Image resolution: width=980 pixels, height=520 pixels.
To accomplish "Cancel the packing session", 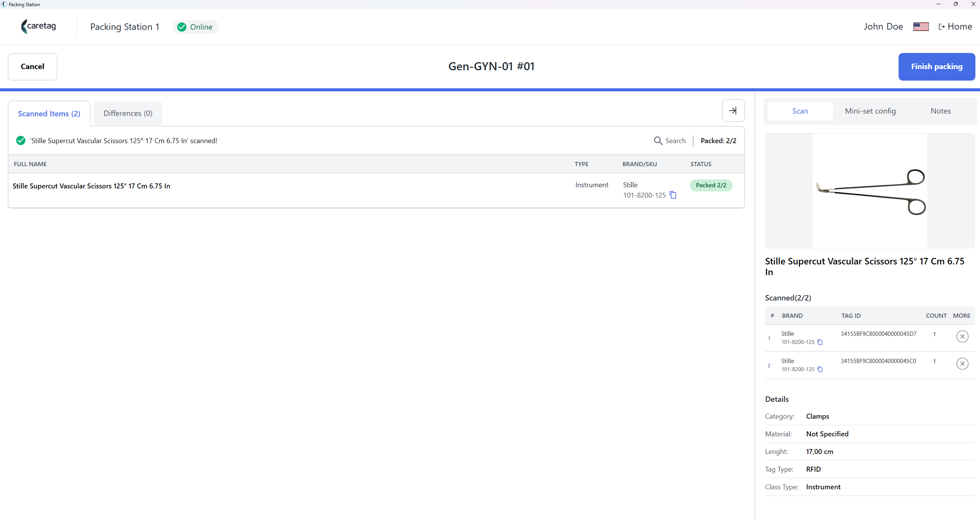I will click(32, 66).
